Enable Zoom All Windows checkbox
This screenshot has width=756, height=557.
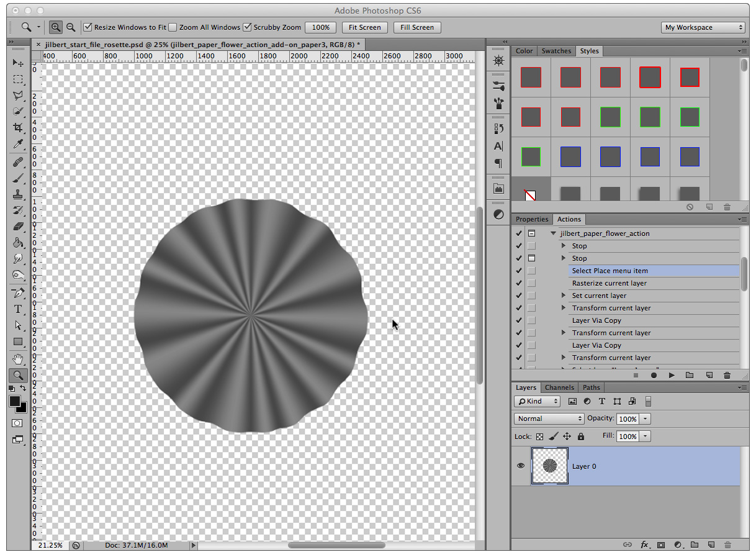click(173, 27)
